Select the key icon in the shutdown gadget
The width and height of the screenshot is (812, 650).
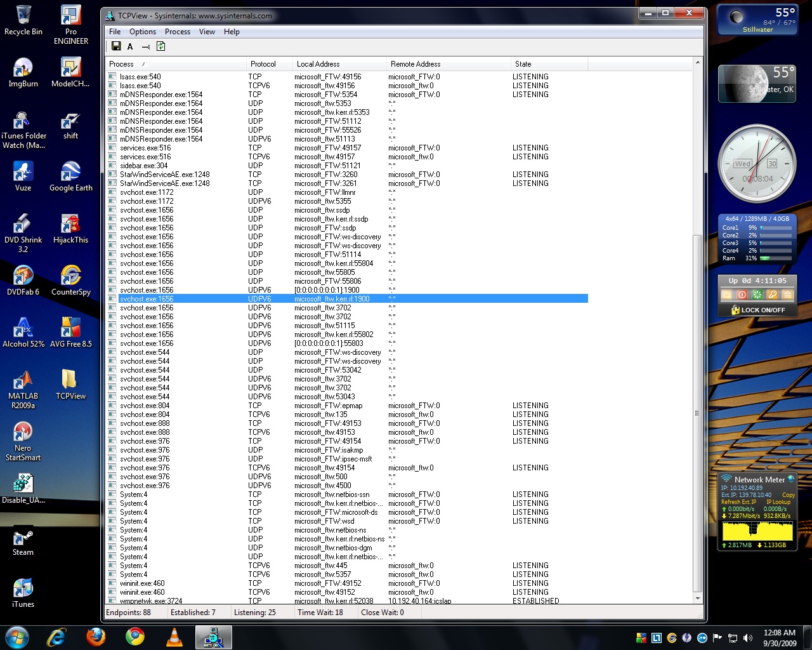click(773, 295)
